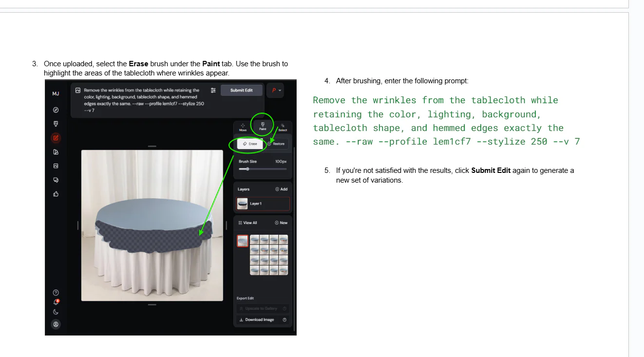Viewport: 644px width, 357px height.
Task: Click the bold word "Erase" in step 3
Action: click(138, 64)
